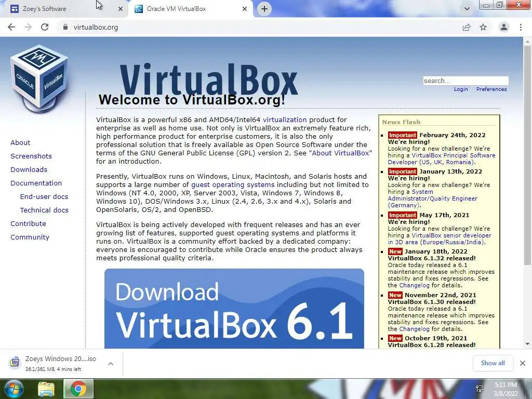Open the Chrome three-dot menu

pos(521,27)
